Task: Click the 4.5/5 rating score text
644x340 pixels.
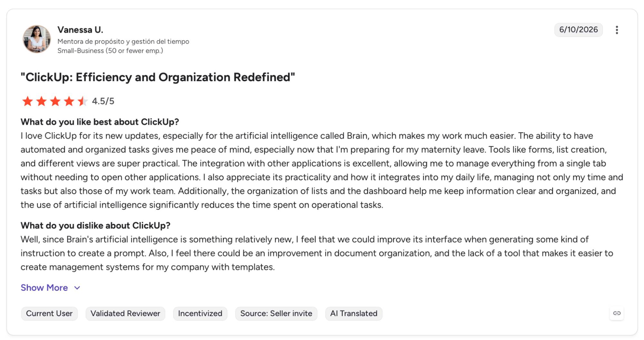Action: (103, 101)
